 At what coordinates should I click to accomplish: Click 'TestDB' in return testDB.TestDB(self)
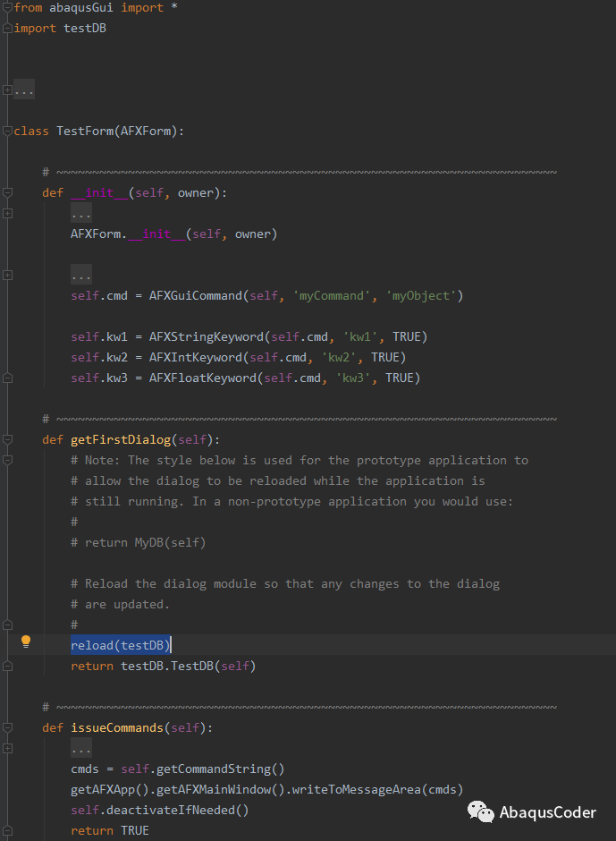coord(192,667)
